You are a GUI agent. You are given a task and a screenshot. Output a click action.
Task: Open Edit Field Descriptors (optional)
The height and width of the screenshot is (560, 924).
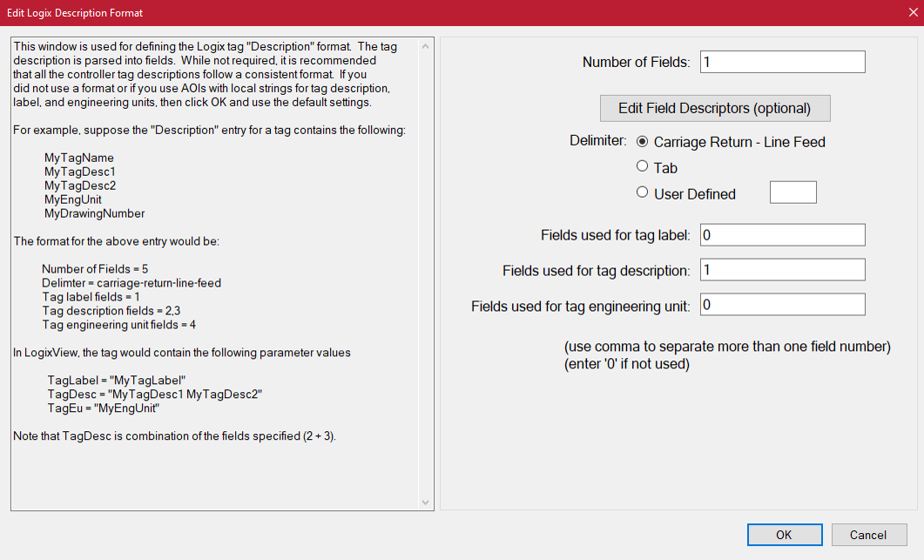[x=715, y=109]
